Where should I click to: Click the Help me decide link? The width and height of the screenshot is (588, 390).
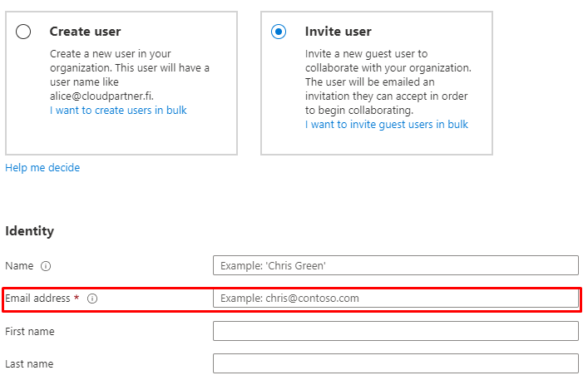click(x=42, y=167)
